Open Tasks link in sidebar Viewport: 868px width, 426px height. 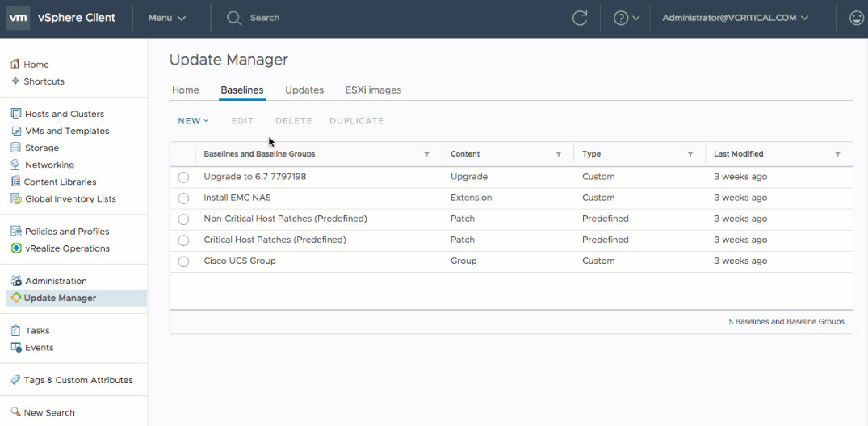point(37,330)
